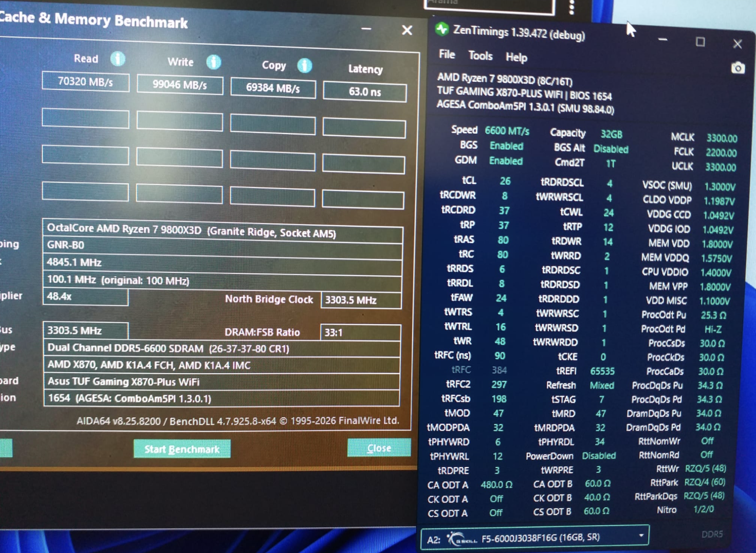Select the Capacity value 32GB
Image resolution: width=756 pixels, height=553 pixels.
(x=612, y=135)
